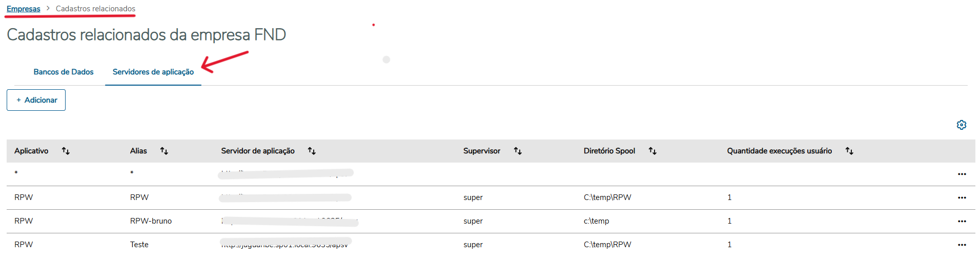Click Cadastros relacionados breadcrumb item
980x259 pixels.
[95, 9]
